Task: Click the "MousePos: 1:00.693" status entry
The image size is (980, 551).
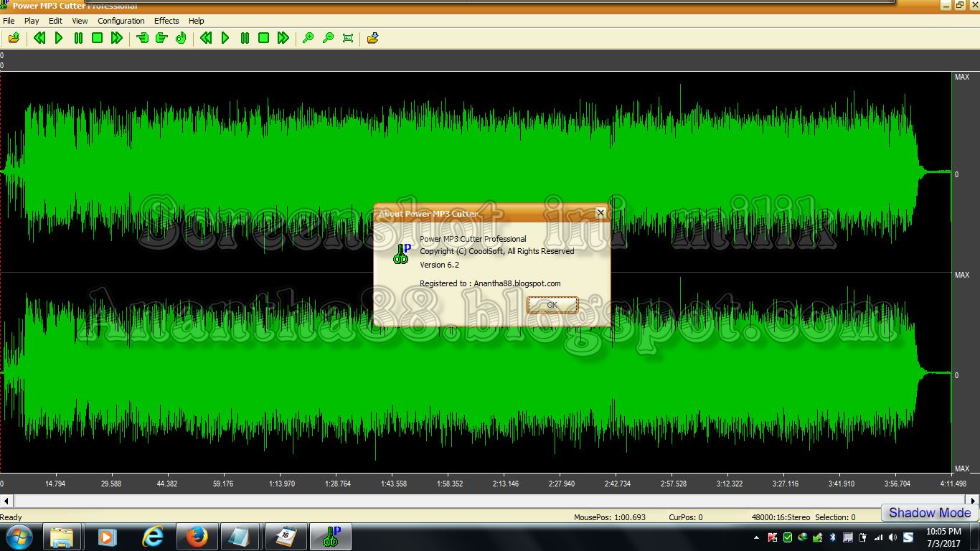Action: pyautogui.click(x=610, y=517)
